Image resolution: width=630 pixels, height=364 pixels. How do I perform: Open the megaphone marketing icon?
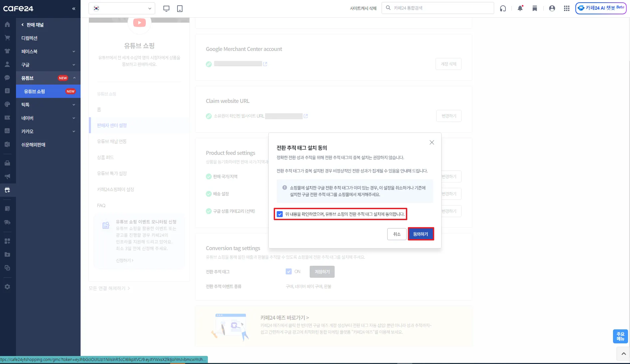[x=7, y=176]
